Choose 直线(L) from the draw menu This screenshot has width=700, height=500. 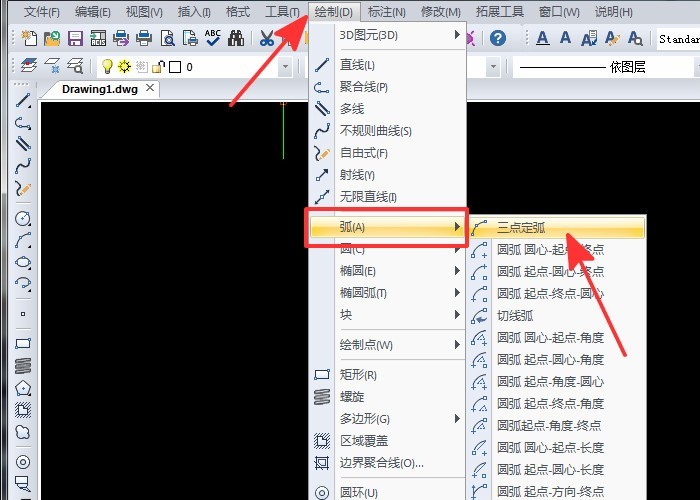[x=388, y=65]
